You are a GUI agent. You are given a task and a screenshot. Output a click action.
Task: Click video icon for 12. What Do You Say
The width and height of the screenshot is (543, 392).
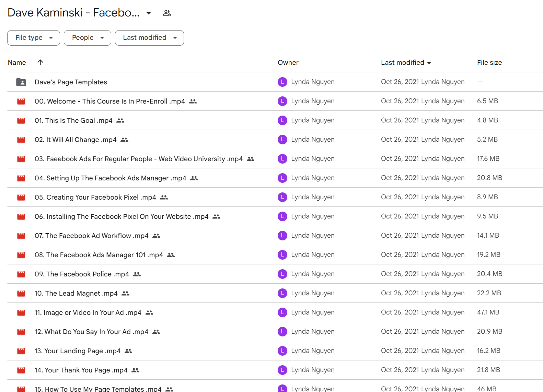(21, 332)
